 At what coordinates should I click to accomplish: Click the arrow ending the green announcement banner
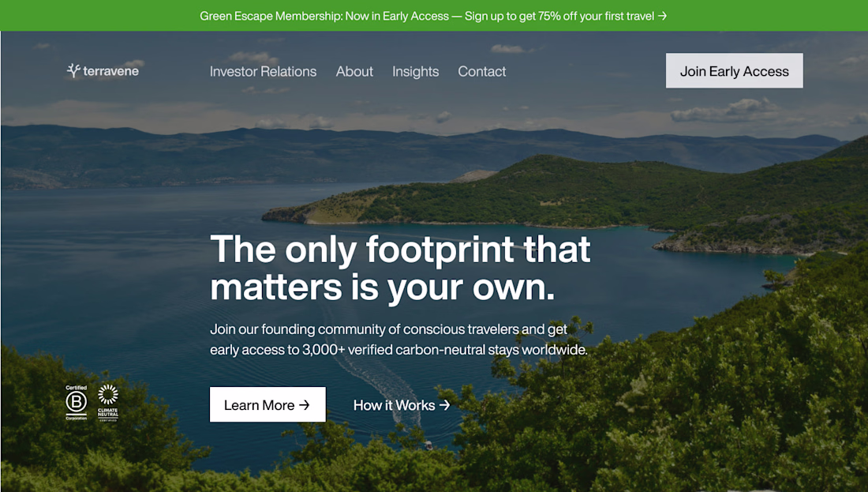point(662,16)
